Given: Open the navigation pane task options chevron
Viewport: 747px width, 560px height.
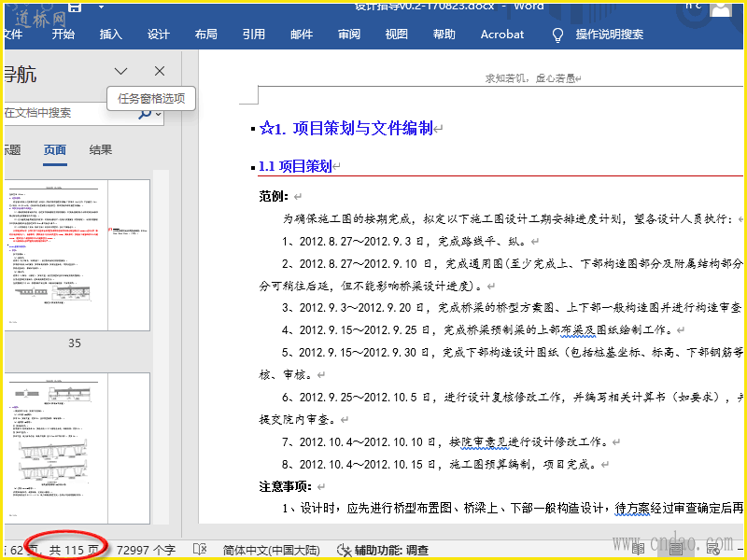Looking at the screenshot, I should pyautogui.click(x=121, y=72).
